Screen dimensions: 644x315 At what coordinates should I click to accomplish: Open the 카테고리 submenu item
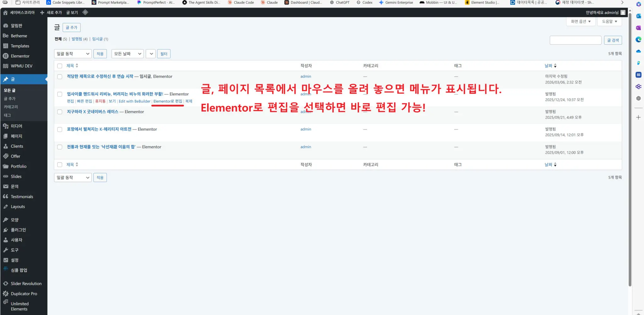[11, 107]
